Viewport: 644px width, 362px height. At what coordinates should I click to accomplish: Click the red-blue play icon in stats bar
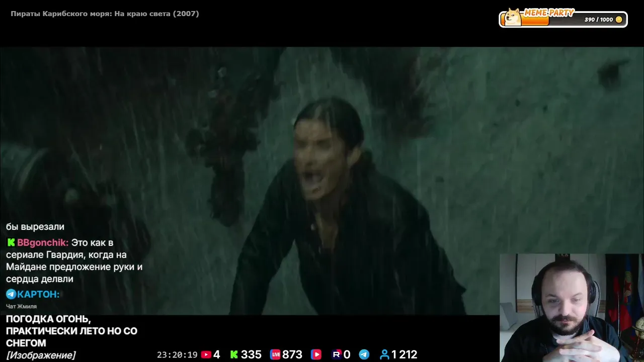(316, 354)
